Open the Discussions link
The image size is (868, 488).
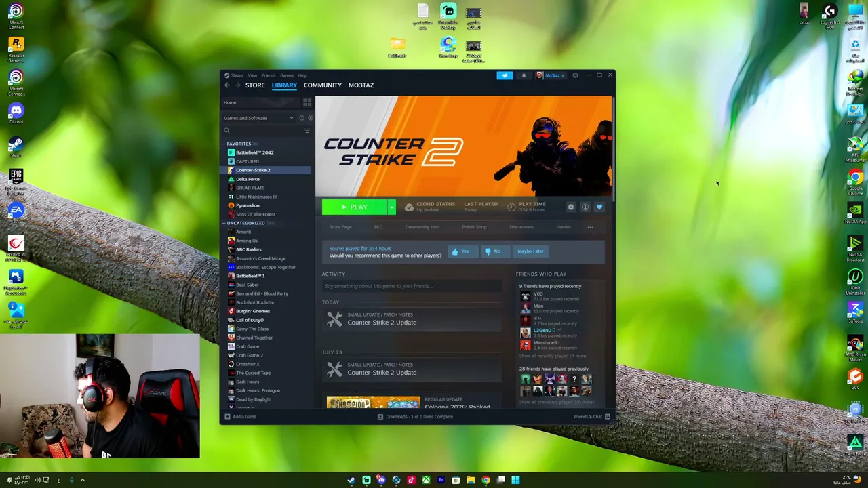tap(521, 227)
